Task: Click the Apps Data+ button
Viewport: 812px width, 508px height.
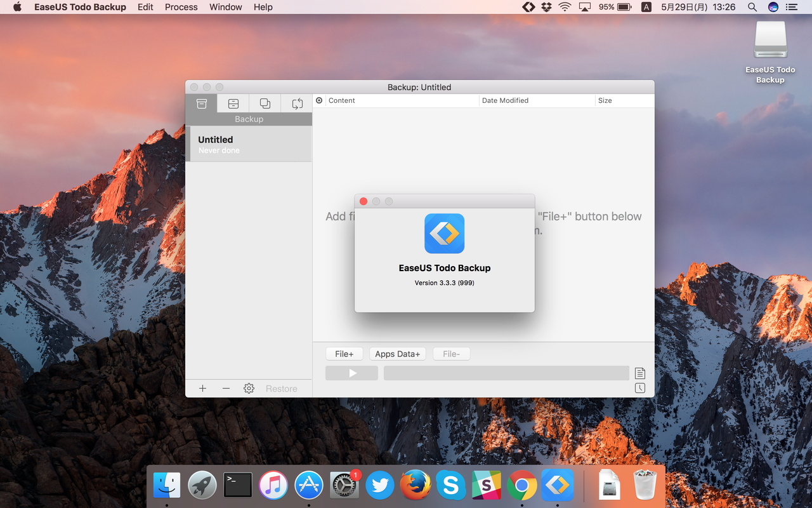Action: click(x=398, y=354)
